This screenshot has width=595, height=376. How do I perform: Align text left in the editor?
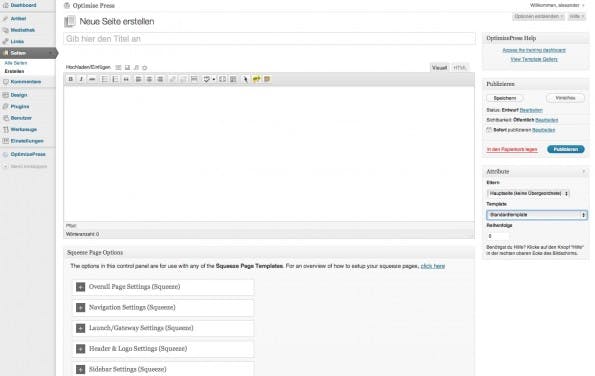pyautogui.click(x=139, y=79)
